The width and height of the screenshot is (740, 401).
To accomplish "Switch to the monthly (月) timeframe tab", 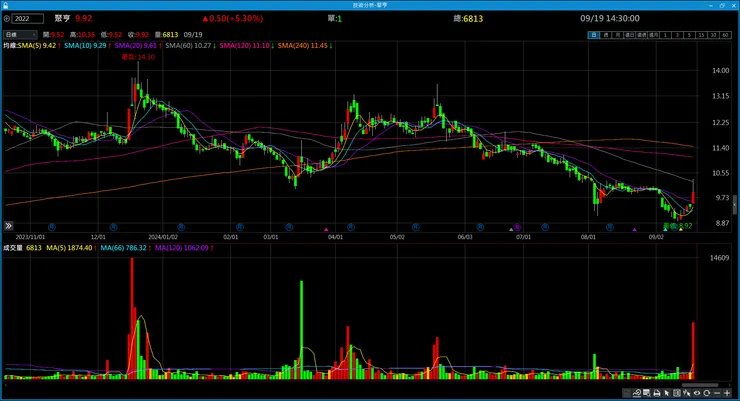I will click(x=618, y=35).
